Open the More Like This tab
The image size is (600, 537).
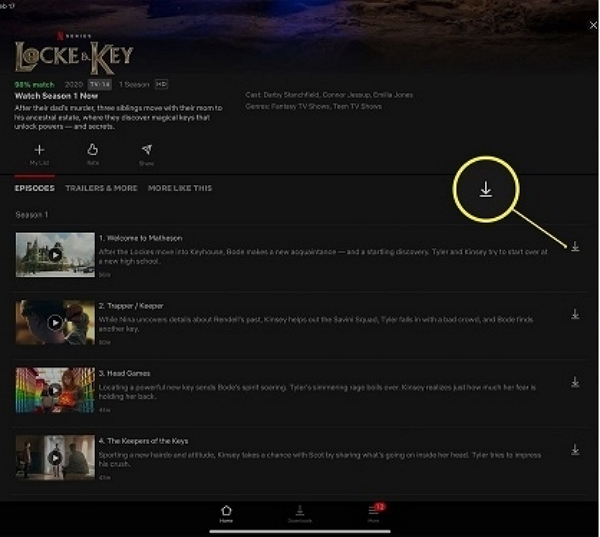tap(179, 188)
